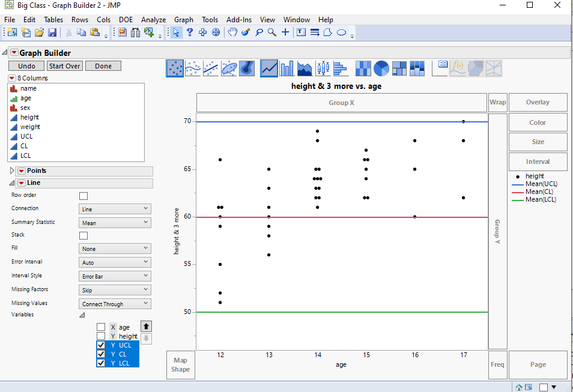Select the Caption Box element icon

[x=440, y=68]
